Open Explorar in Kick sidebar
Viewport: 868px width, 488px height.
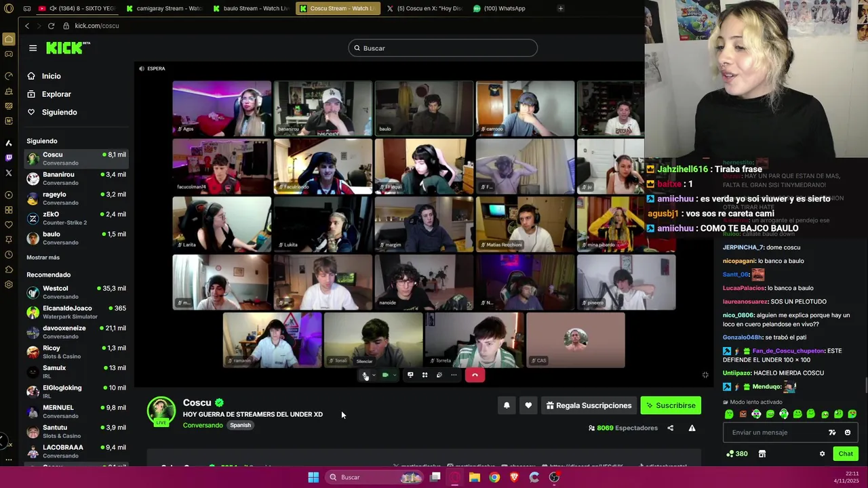coord(56,94)
